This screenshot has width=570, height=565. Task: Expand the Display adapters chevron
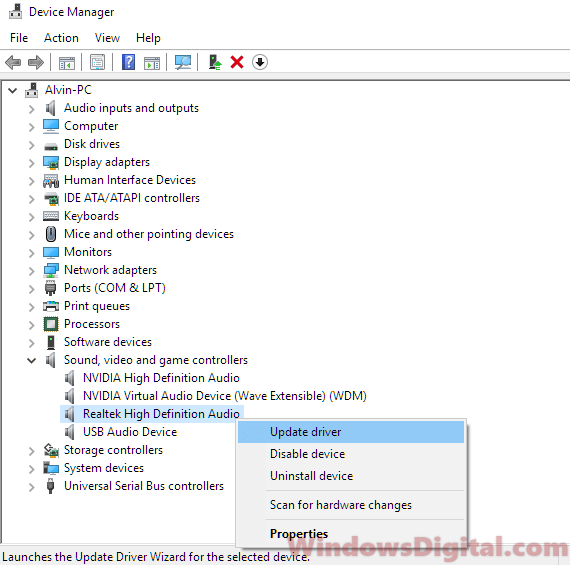pyautogui.click(x=32, y=163)
